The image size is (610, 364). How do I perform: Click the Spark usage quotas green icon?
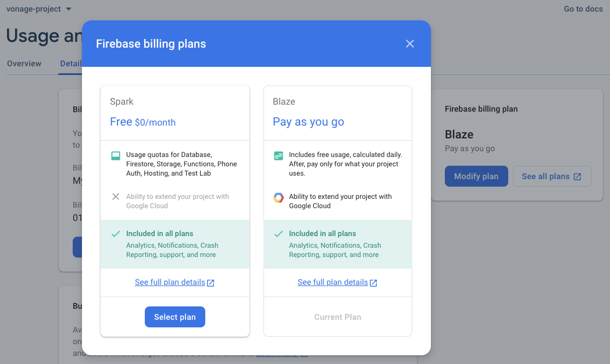pos(116,156)
